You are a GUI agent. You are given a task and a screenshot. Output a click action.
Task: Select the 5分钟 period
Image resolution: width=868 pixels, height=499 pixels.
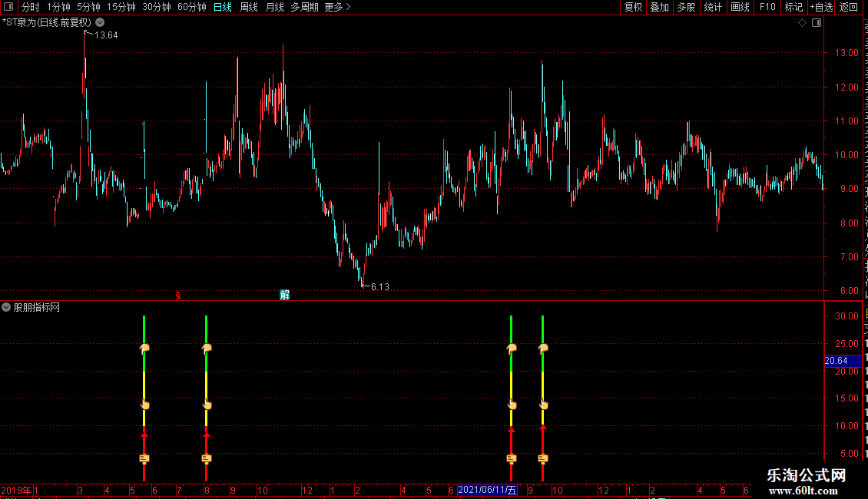pos(88,7)
